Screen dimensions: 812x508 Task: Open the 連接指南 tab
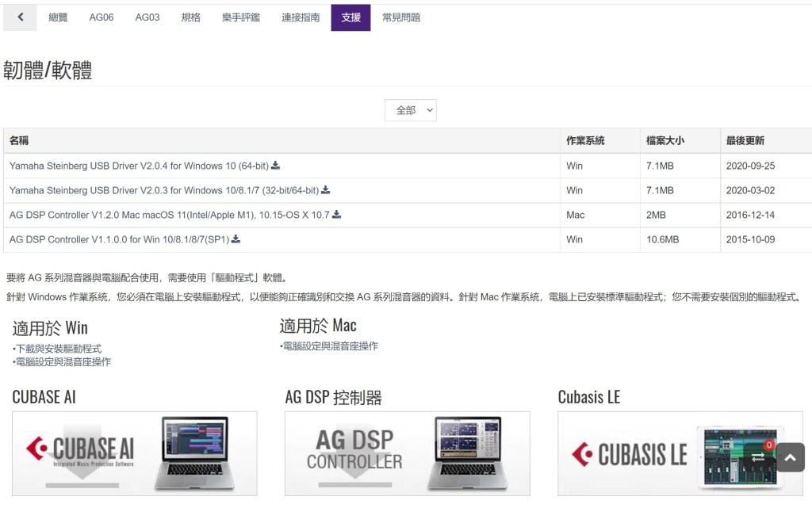click(x=301, y=17)
